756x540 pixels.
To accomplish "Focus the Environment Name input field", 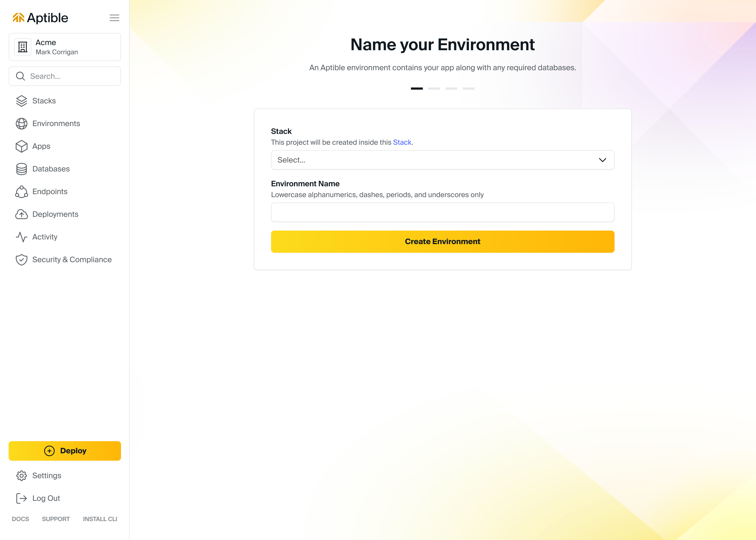I will click(443, 212).
